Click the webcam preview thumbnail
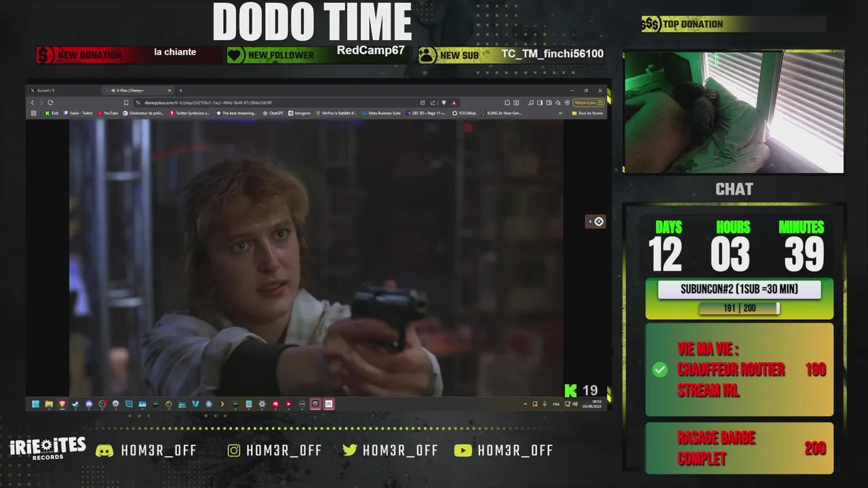Screen dimensions: 868x488 tap(734, 112)
